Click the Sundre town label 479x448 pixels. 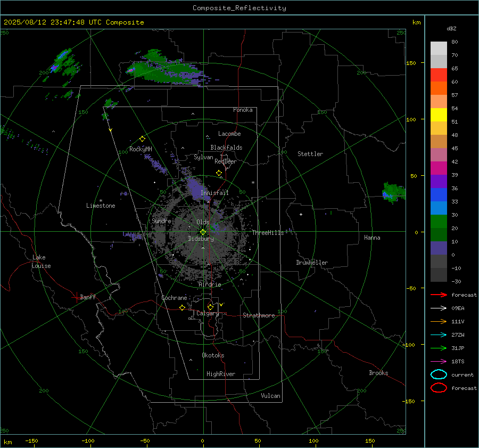161,221
